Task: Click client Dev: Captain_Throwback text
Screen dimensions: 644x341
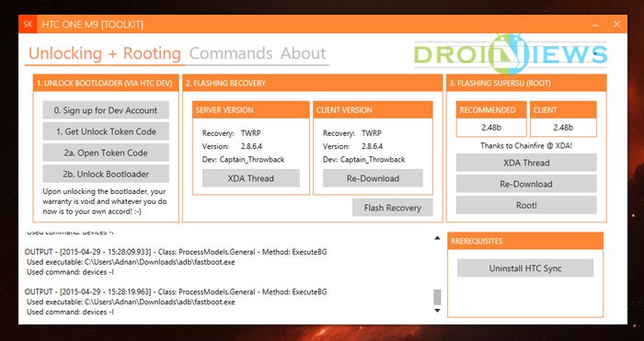Action: tap(364, 159)
